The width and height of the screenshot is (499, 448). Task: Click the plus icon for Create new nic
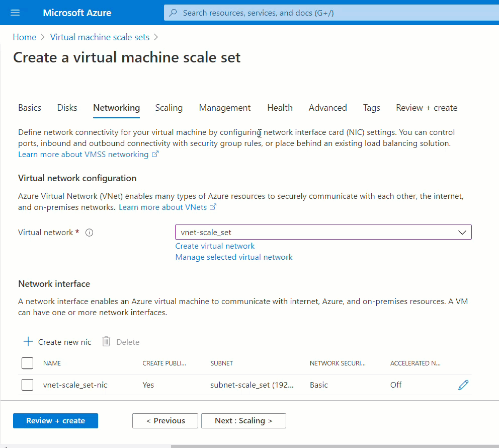point(28,342)
